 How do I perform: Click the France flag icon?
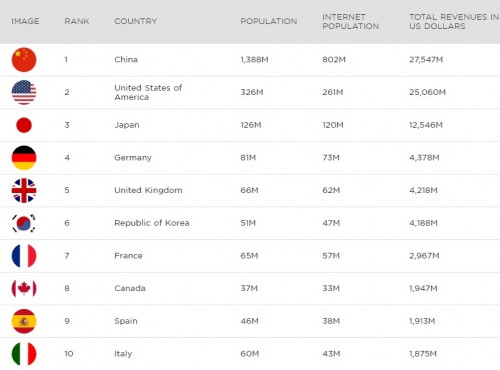(24, 256)
